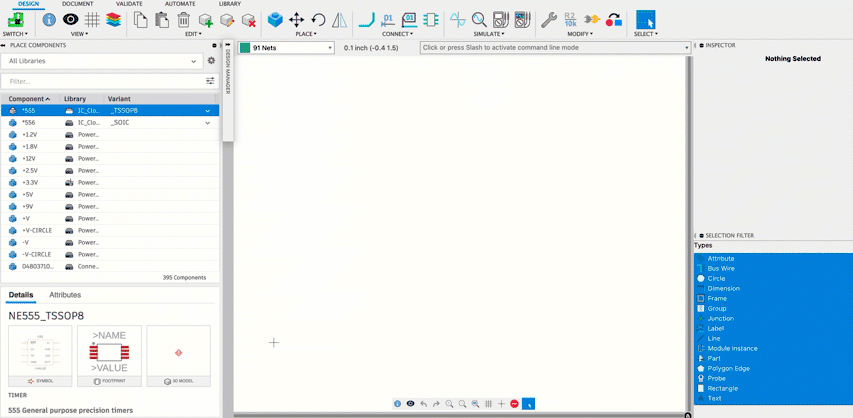Viewport: 853px width, 418px height.
Task: Open the All Libraries dropdown
Action: [102, 62]
